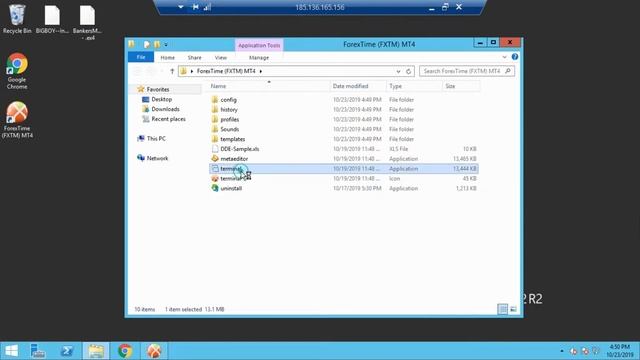Image resolution: width=640 pixels, height=360 pixels.
Task: Open Quick Access Toolbar customize dropdown
Action: [x=166, y=44]
